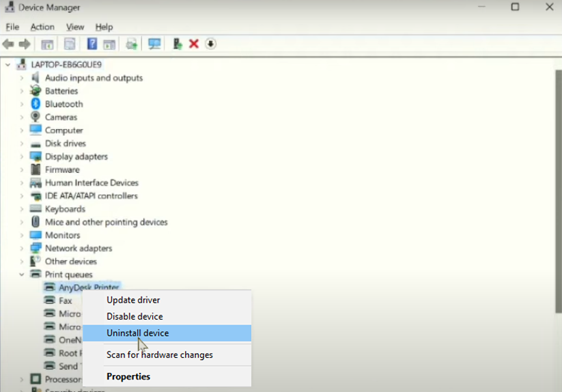Collapse the Print queues chevron
562x392 pixels.
point(21,275)
